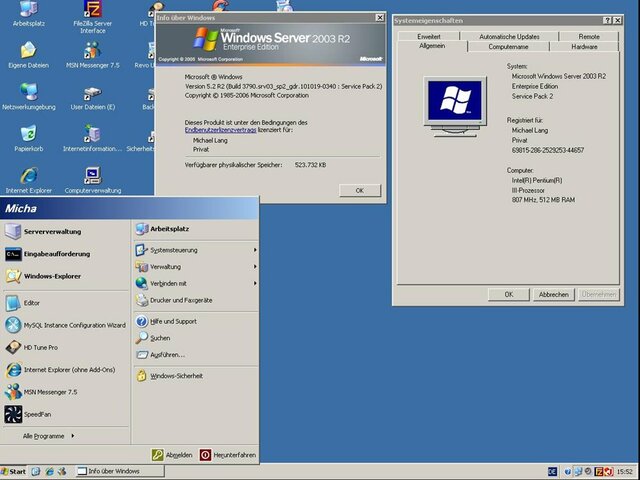This screenshot has height=480, width=640.
Task: Click the system tray clock showing 15:52
Action: (x=624, y=472)
